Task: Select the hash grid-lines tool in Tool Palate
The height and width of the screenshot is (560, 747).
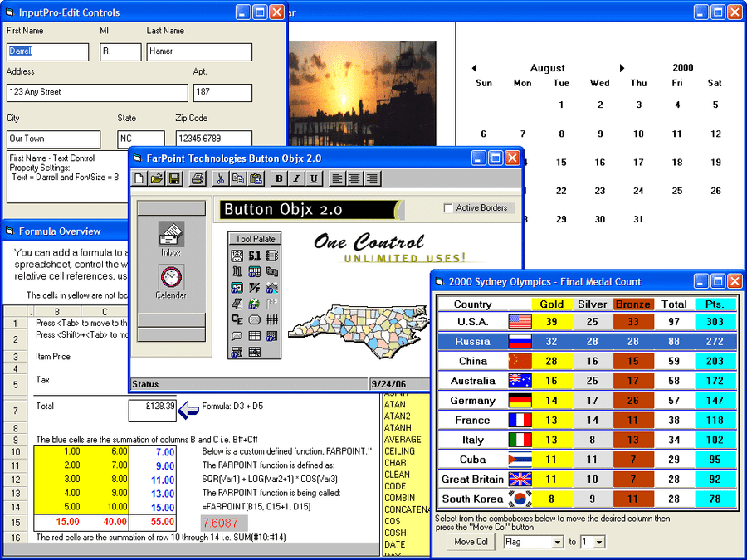Action: pyautogui.click(x=272, y=319)
